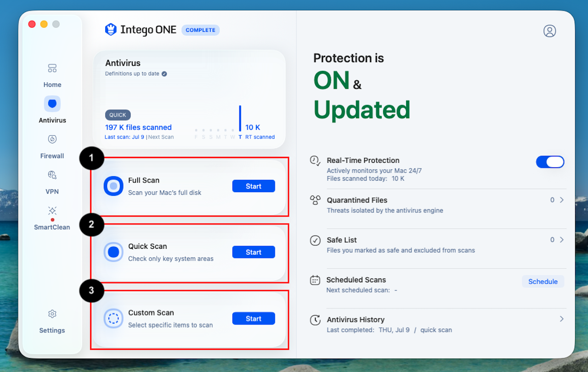Click the 'RT scanned' label
588x372 pixels.
[x=260, y=137]
